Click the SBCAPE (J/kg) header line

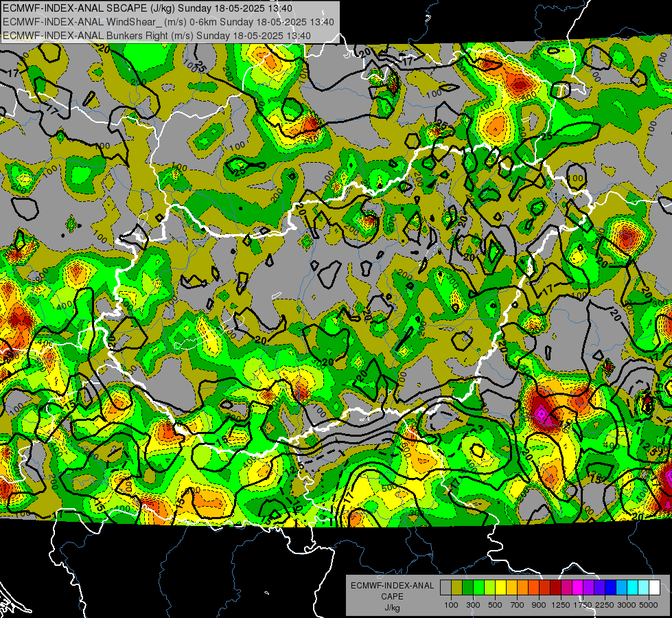(x=148, y=8)
